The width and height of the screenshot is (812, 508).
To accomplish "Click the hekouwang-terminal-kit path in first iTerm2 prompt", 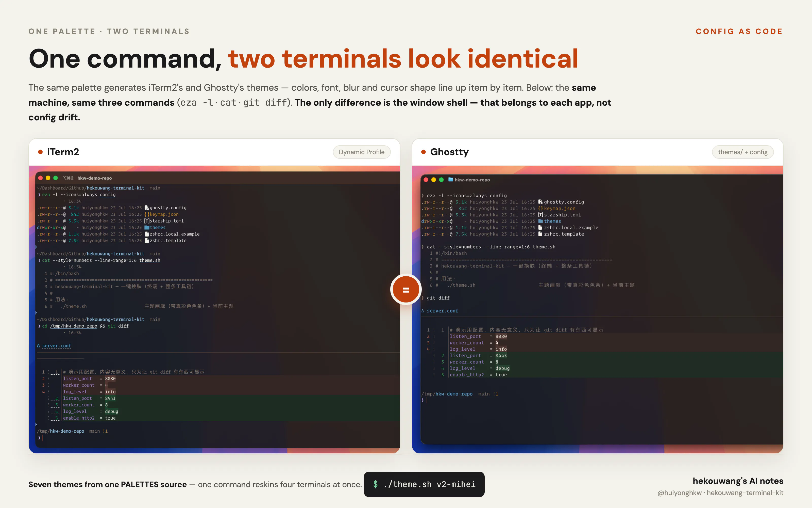I will point(115,188).
